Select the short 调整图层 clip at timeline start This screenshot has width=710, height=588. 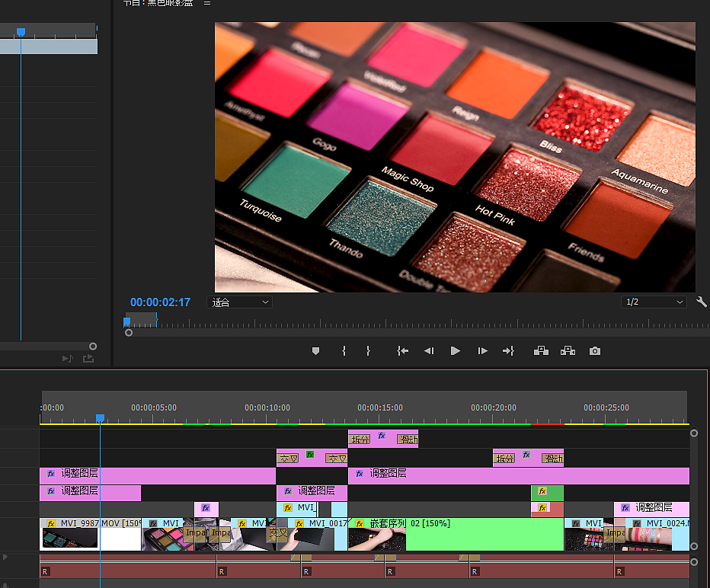(90, 493)
